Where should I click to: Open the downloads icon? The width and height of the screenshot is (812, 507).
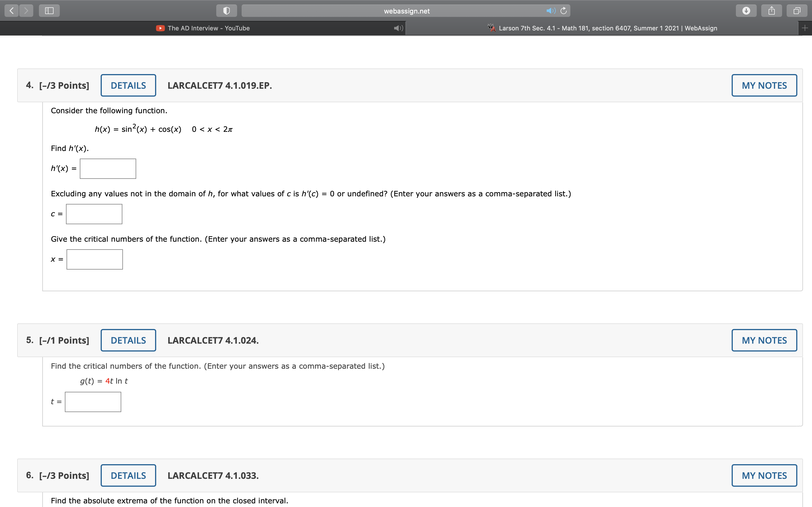pos(746,11)
